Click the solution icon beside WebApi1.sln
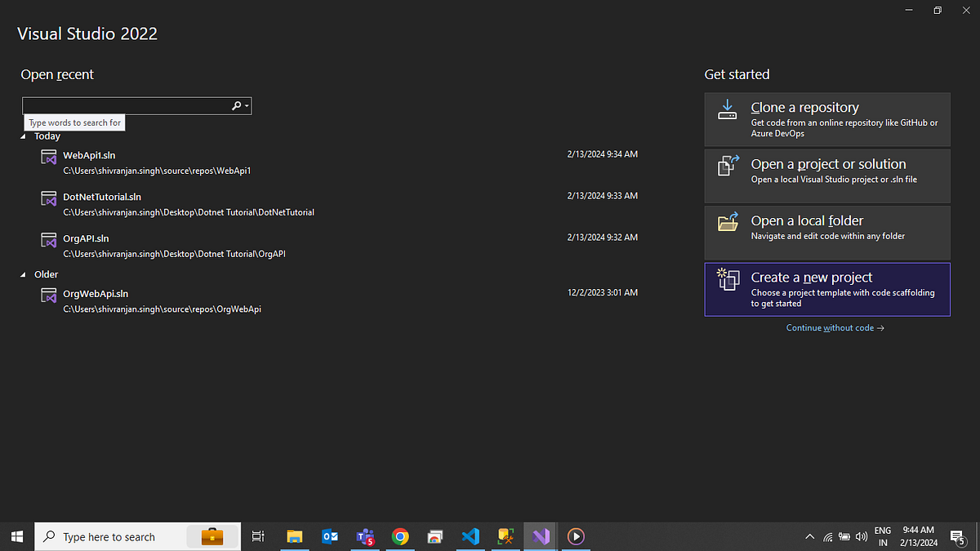Screen dimensions: 980x551 click(x=47, y=158)
